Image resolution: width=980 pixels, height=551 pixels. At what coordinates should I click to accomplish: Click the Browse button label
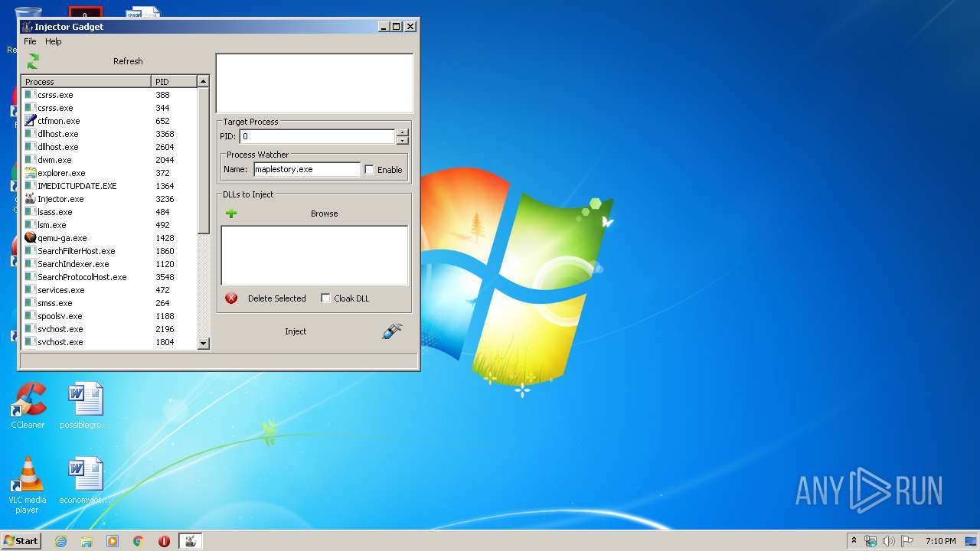pyautogui.click(x=324, y=214)
